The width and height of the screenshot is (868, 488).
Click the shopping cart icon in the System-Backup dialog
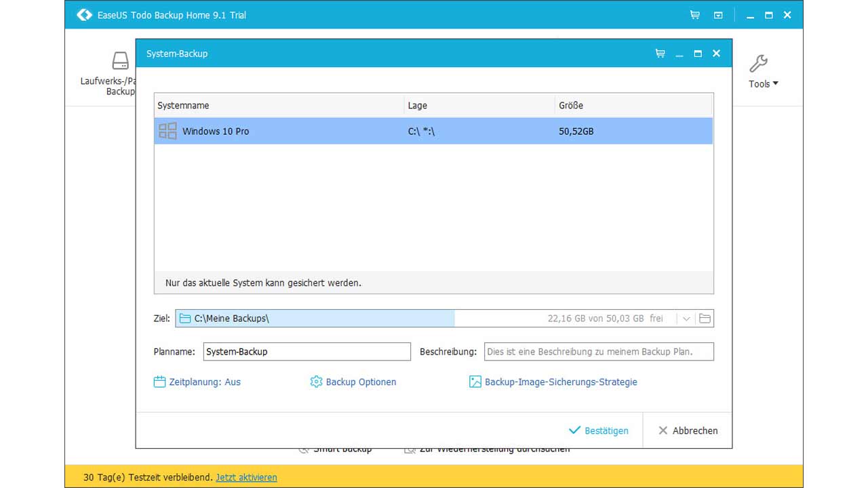point(660,54)
